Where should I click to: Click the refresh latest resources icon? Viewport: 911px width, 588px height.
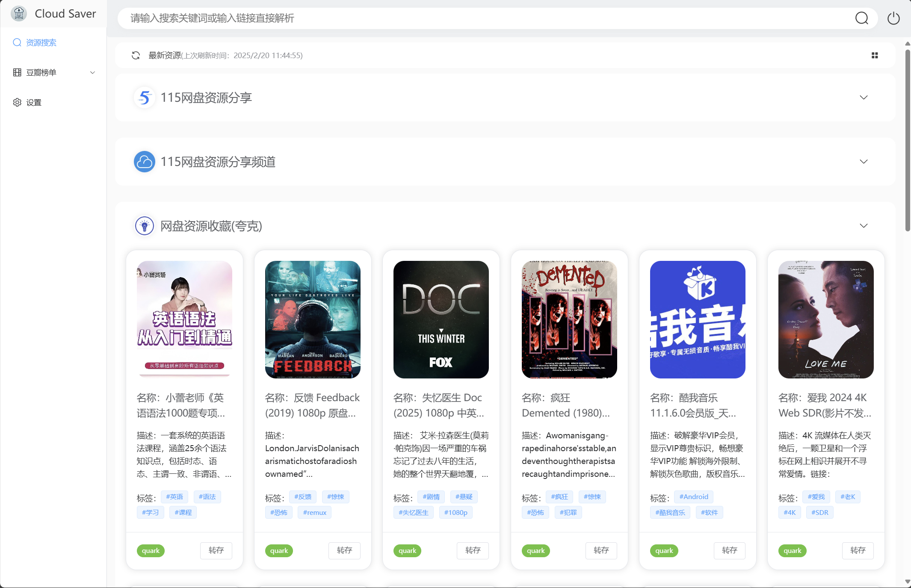[x=136, y=55]
